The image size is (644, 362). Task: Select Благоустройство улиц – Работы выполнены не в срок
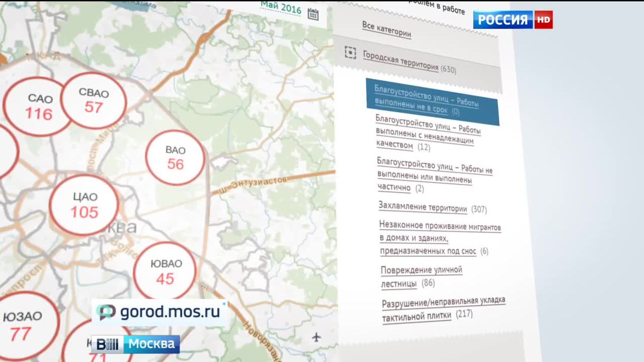(433, 102)
